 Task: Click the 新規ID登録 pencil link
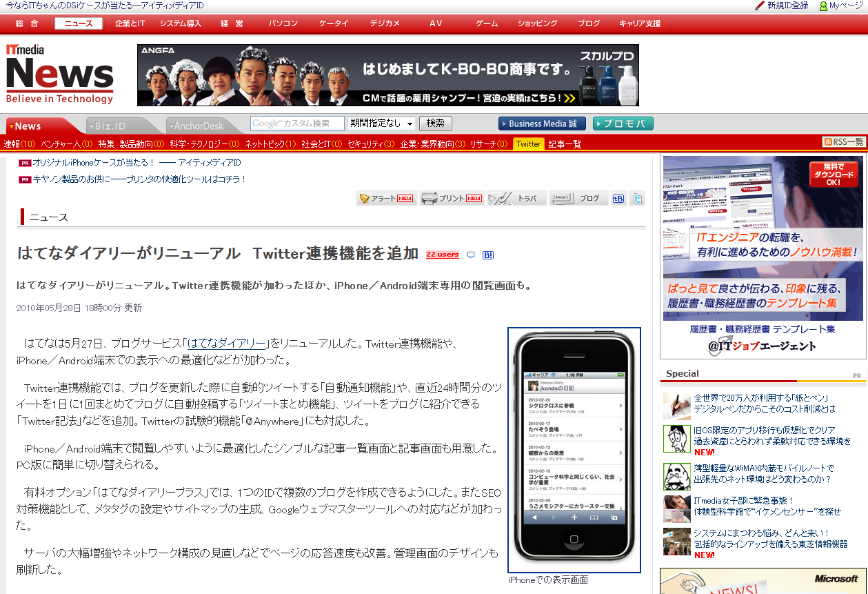pos(781,6)
